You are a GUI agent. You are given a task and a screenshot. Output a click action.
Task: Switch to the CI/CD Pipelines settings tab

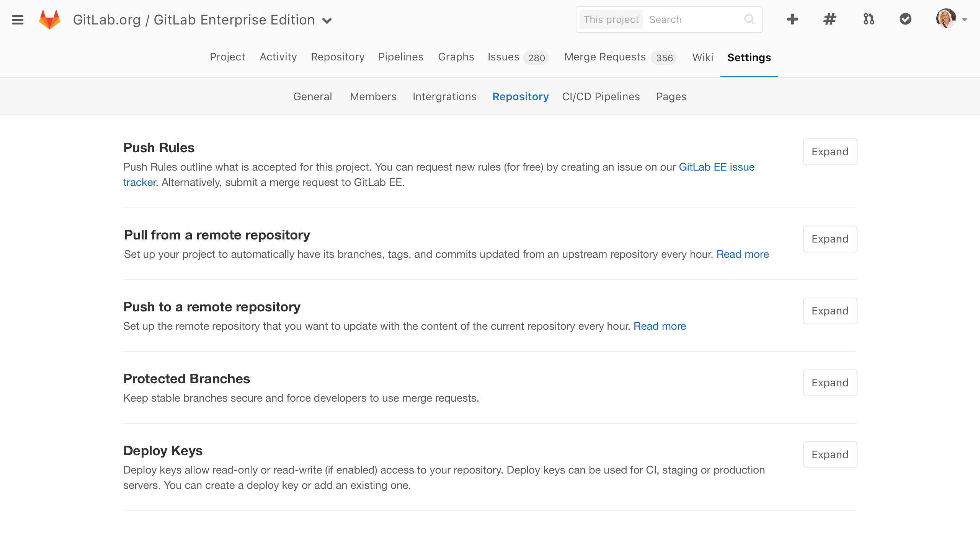click(x=601, y=96)
